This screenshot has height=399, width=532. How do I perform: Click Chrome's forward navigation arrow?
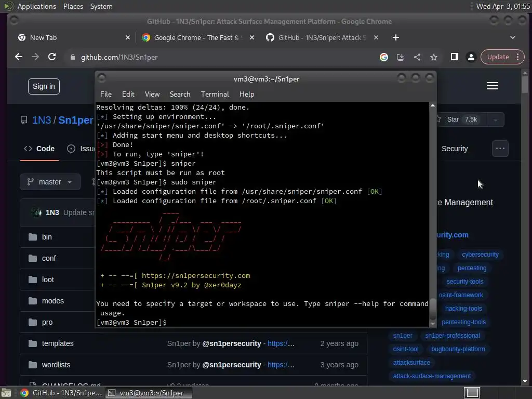coord(35,57)
